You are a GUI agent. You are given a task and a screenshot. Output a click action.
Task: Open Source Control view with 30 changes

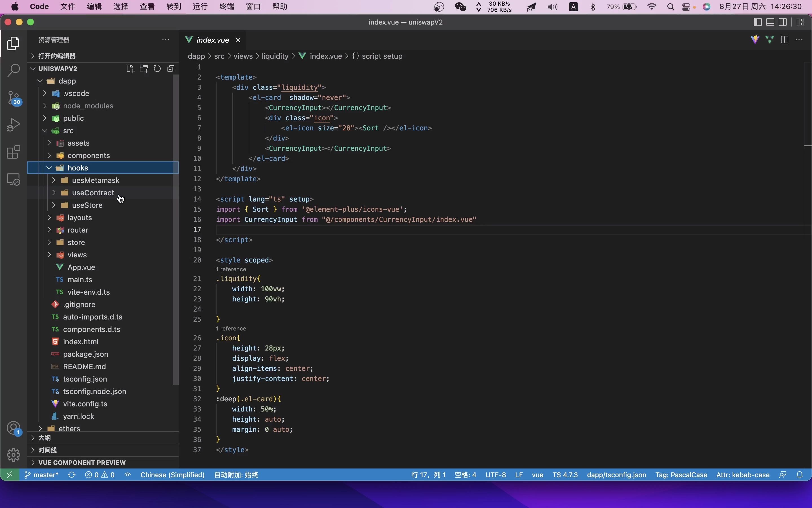point(14,98)
